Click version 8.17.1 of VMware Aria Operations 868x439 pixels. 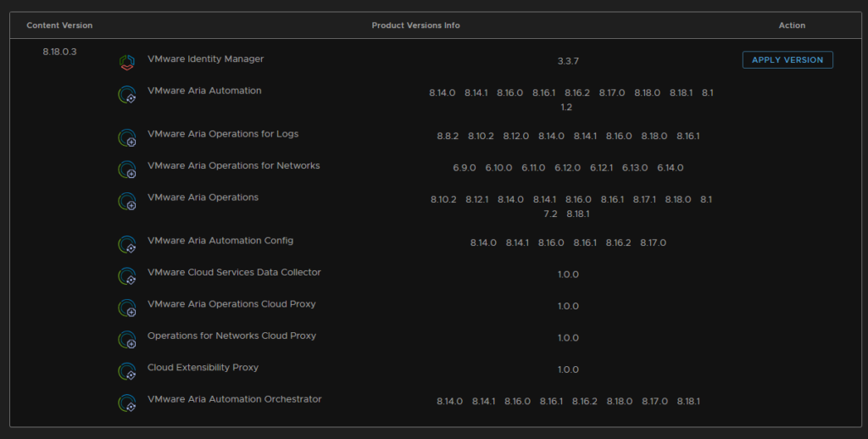pyautogui.click(x=644, y=199)
